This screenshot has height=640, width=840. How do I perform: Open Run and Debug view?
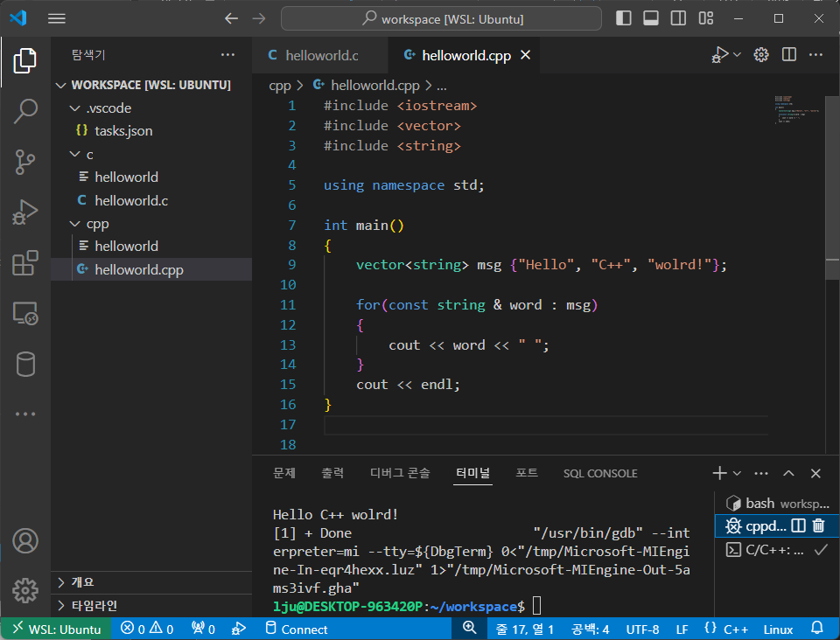24,212
